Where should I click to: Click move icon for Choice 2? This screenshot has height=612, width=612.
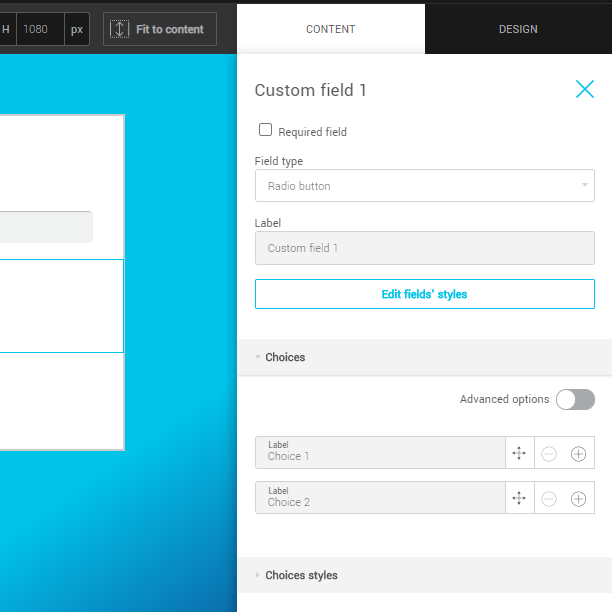pyautogui.click(x=519, y=498)
